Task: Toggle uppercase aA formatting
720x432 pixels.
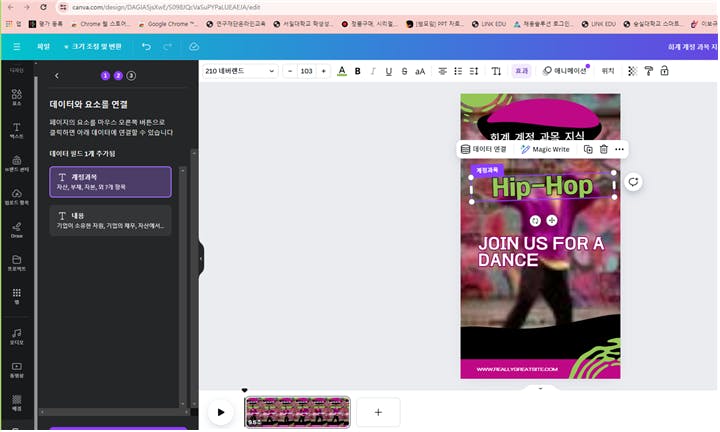Action: (x=420, y=71)
